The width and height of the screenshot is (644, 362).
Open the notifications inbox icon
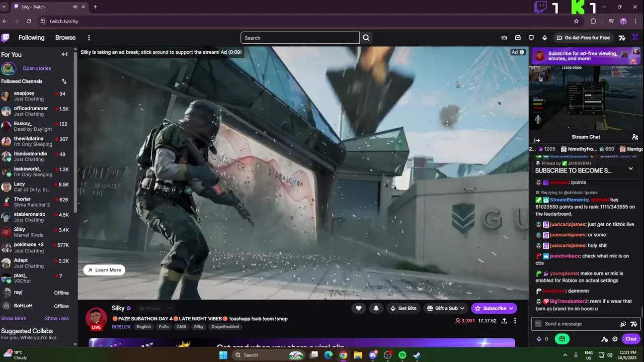[x=518, y=38]
